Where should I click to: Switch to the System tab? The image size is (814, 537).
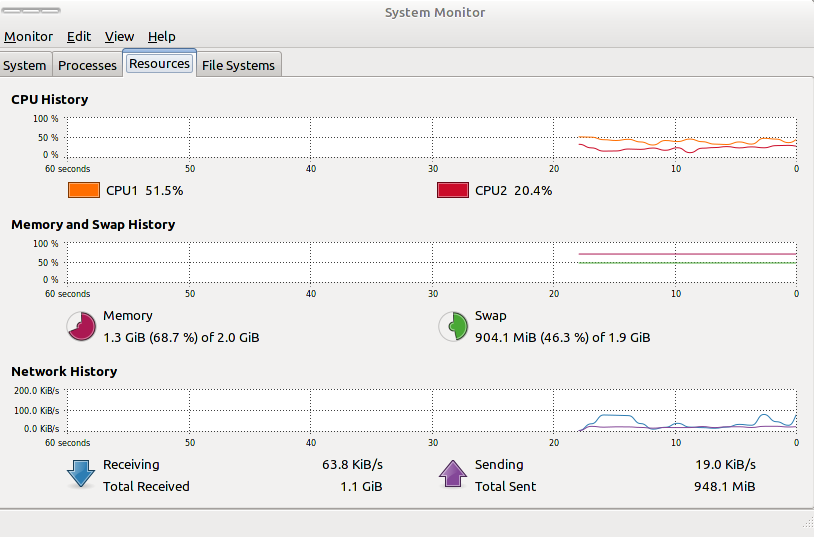[25, 65]
